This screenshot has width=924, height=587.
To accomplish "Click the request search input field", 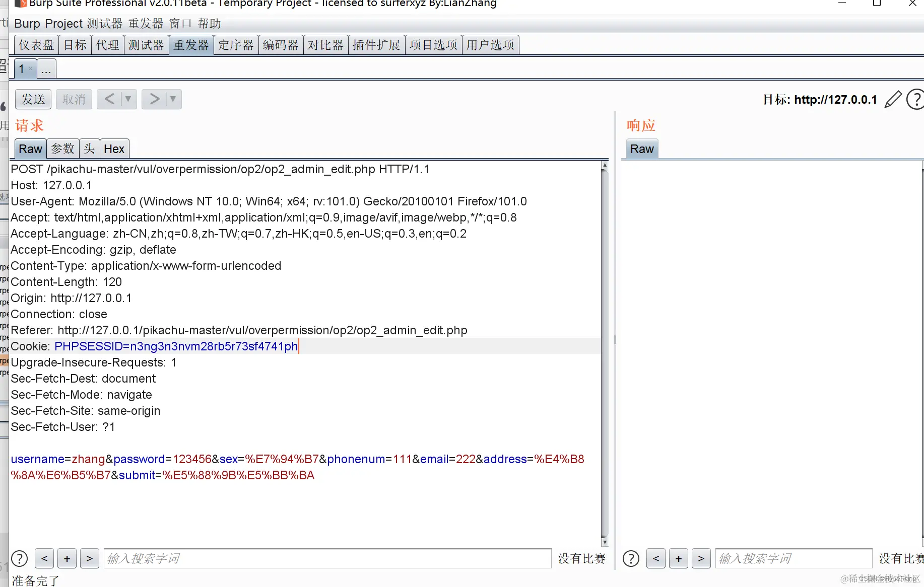I will point(327,558).
